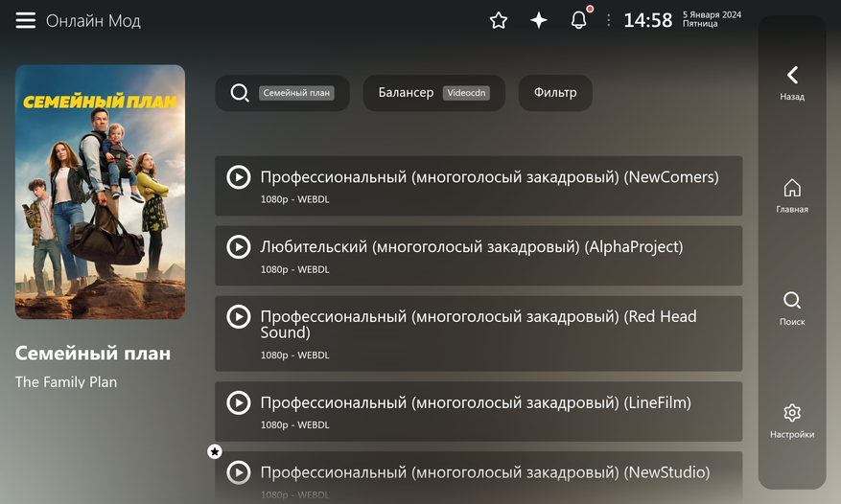This screenshot has height=504, width=841.
Task: Click the Семейный план search field
Action: click(282, 93)
